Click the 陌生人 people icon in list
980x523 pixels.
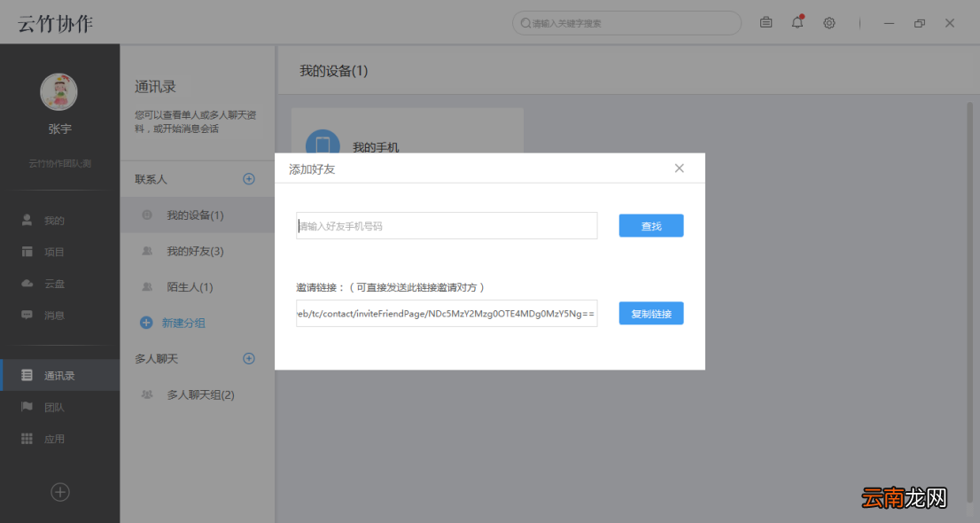(147, 286)
